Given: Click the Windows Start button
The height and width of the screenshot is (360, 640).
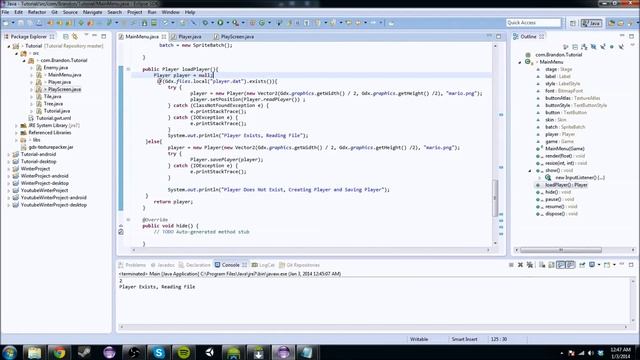Looking at the screenshot, I should pos(9,352).
